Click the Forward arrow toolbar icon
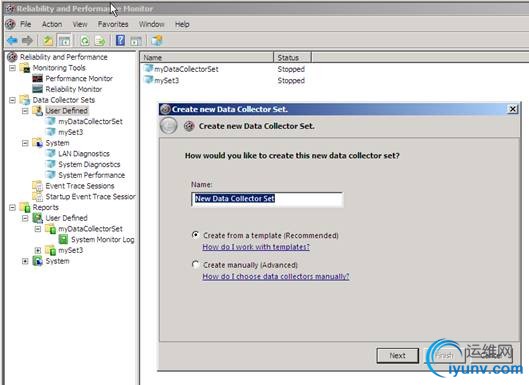 point(27,41)
